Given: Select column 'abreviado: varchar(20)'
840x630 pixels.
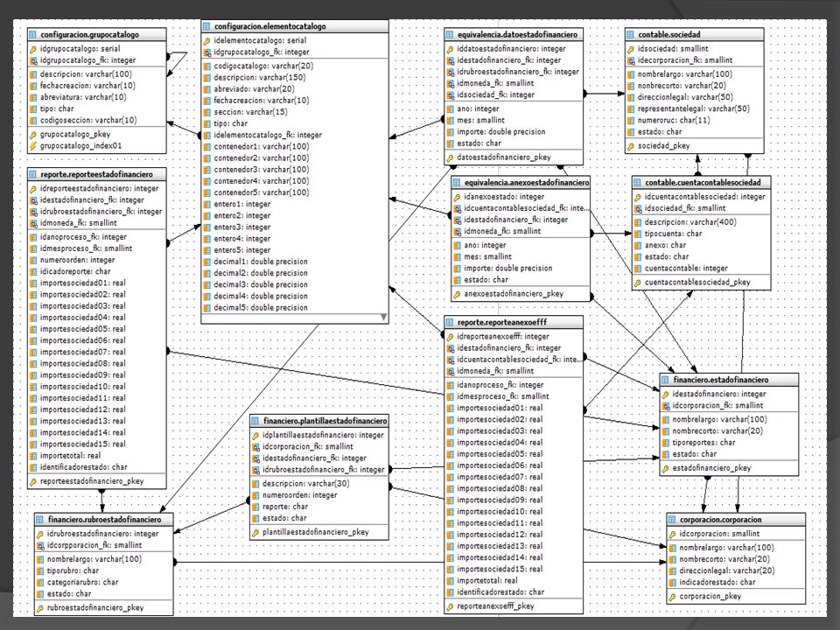Looking at the screenshot, I should (254, 89).
